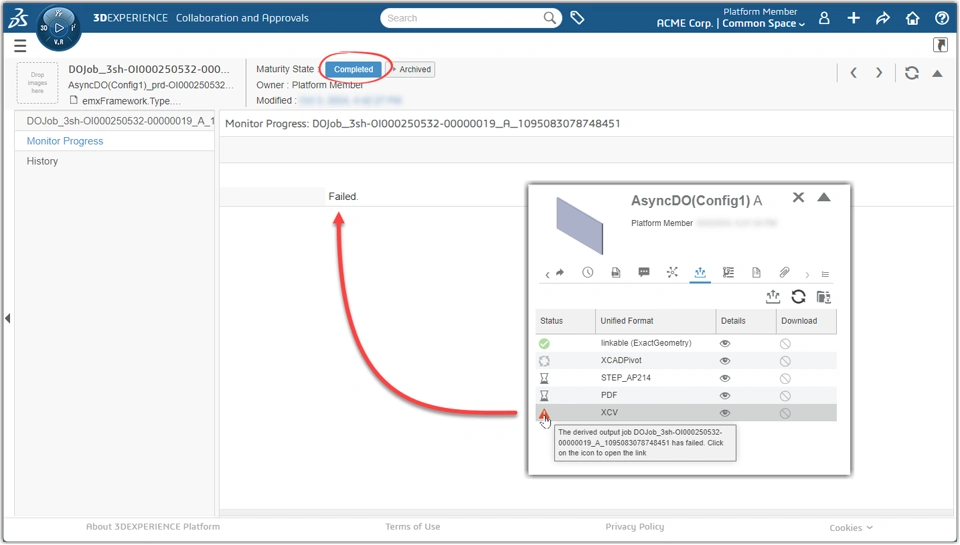Click the document page tab icon
This screenshot has width=960, height=545.
click(x=756, y=272)
